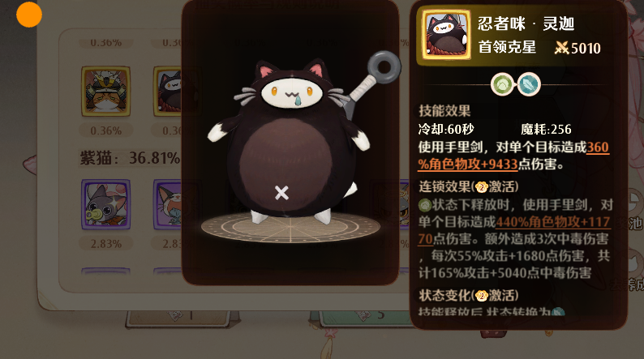Click the 技能效果 skill effect heading
The height and width of the screenshot is (359, 644).
click(x=444, y=111)
